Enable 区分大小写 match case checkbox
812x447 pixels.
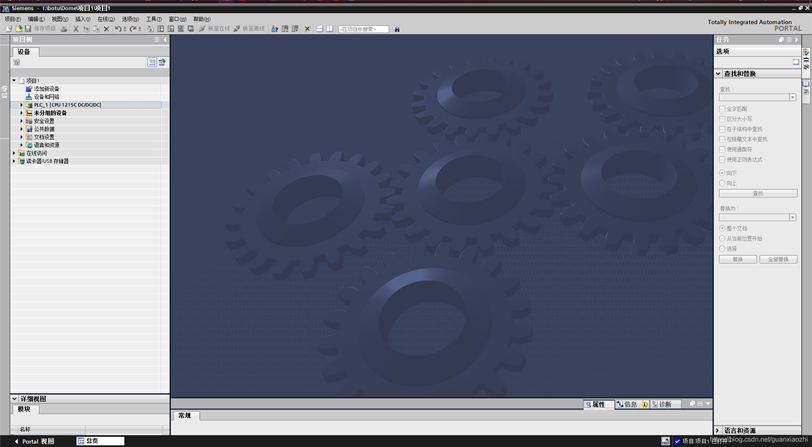click(x=722, y=119)
